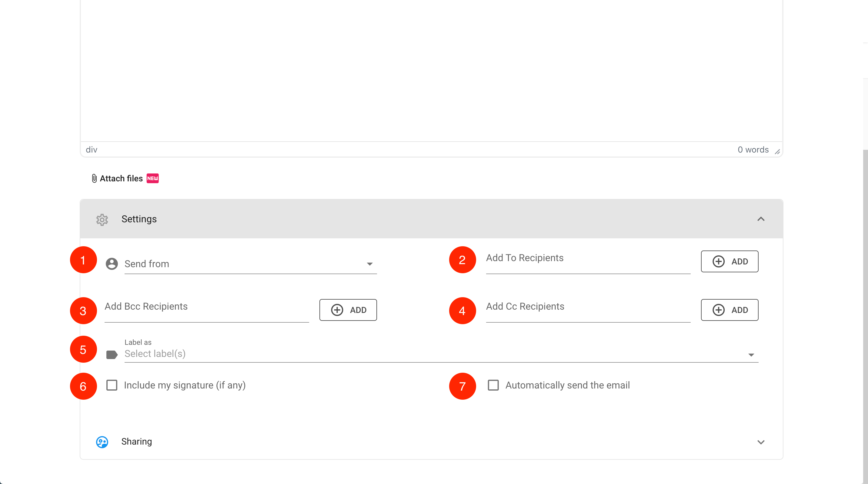The height and width of the screenshot is (484, 868).
Task: Click the 0 words counter
Action: pyautogui.click(x=753, y=150)
